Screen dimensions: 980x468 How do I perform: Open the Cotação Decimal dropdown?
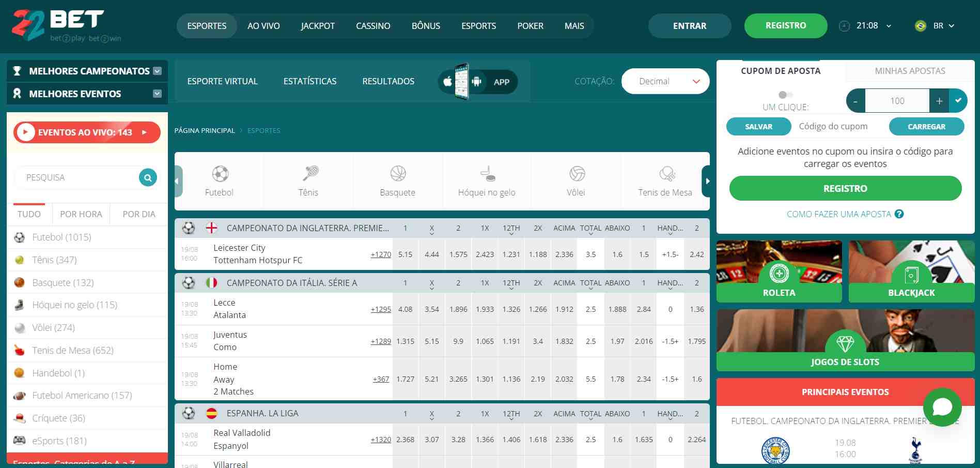[x=665, y=81]
